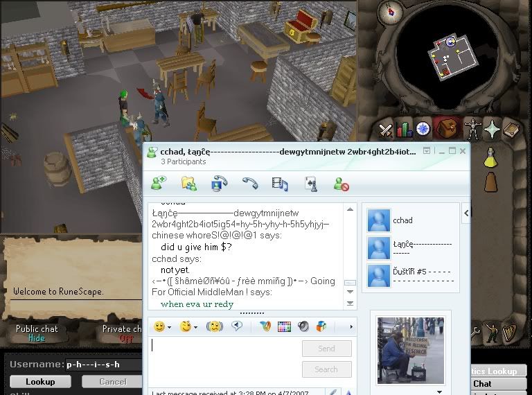532x395 pixels.
Task: Open the music harp tab
Action: tap(509, 333)
